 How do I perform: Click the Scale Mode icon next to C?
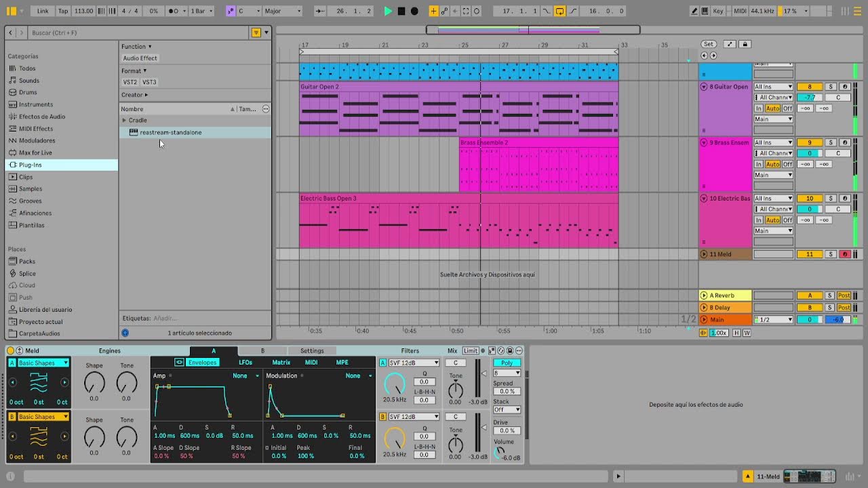pos(231,11)
